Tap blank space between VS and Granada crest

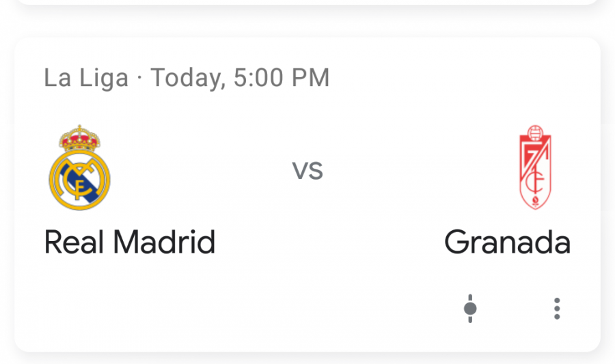[420, 171]
